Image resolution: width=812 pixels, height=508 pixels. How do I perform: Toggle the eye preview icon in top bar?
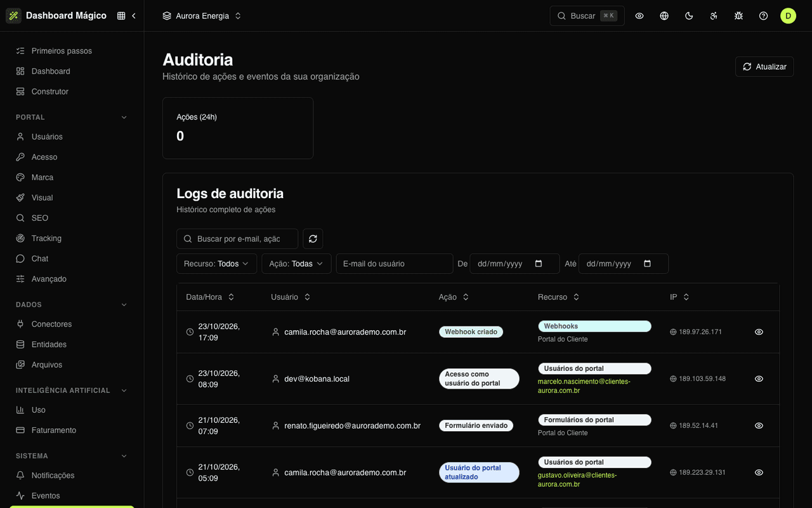tap(639, 16)
